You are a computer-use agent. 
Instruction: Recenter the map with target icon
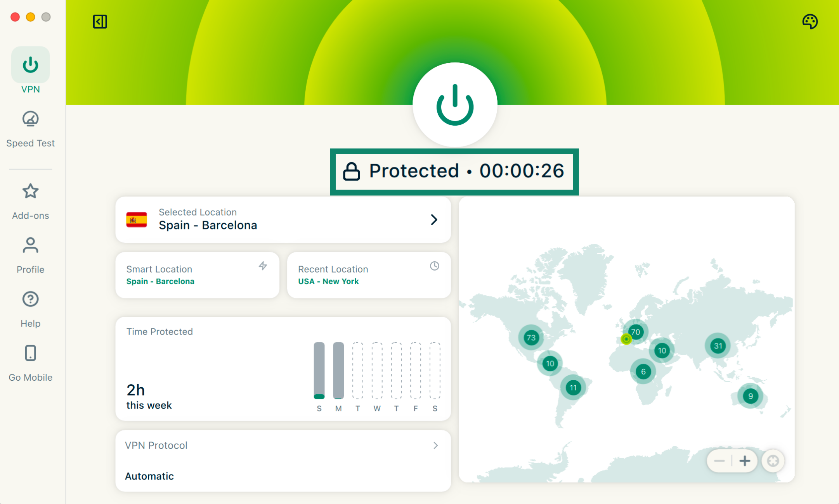[773, 461]
